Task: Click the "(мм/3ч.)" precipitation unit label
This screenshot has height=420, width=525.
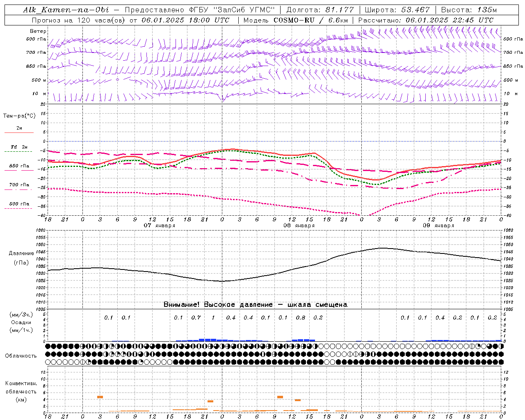Action: pyautogui.click(x=21, y=315)
